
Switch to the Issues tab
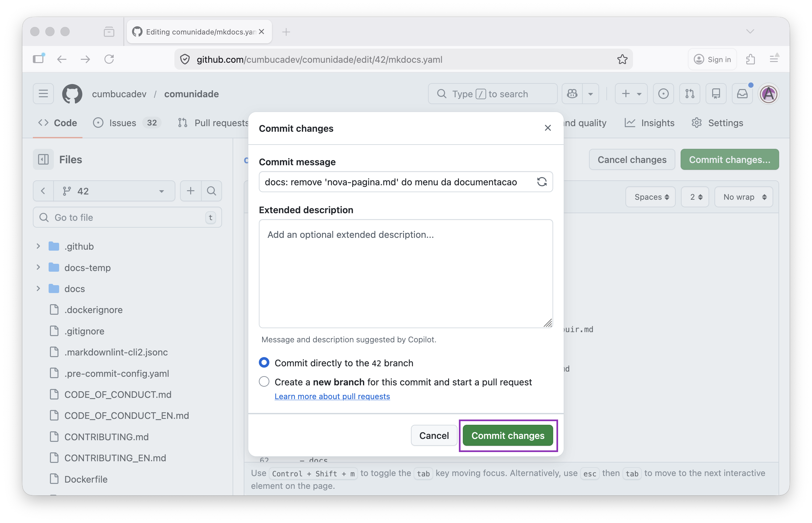126,123
